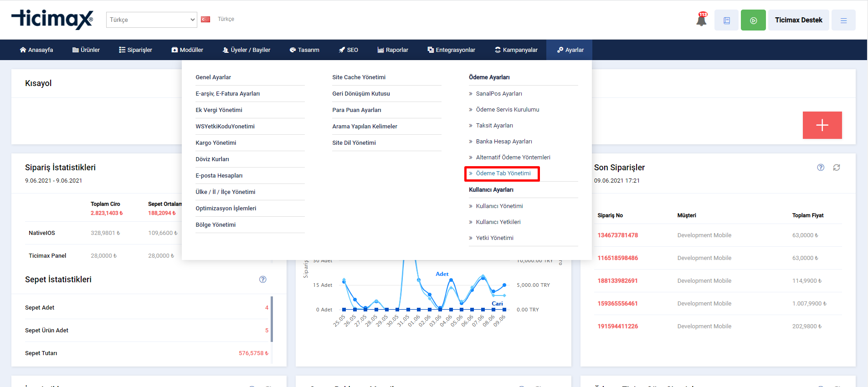This screenshot has height=387, width=868.
Task: Click the Ticimax Panel row label
Action: [x=47, y=256]
